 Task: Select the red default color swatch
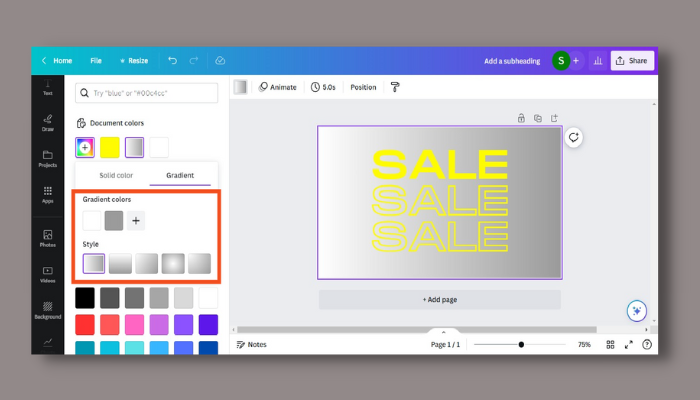(x=85, y=325)
